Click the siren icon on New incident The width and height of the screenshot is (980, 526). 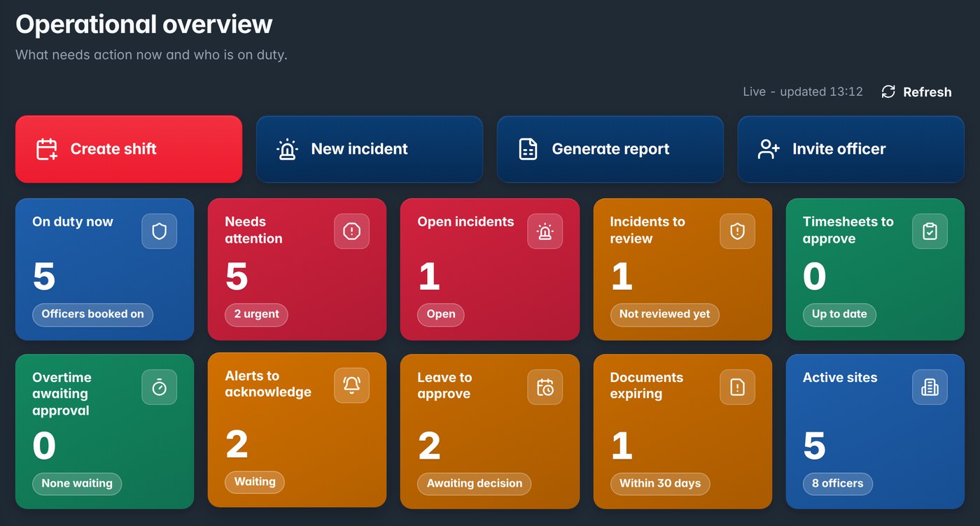click(x=288, y=149)
